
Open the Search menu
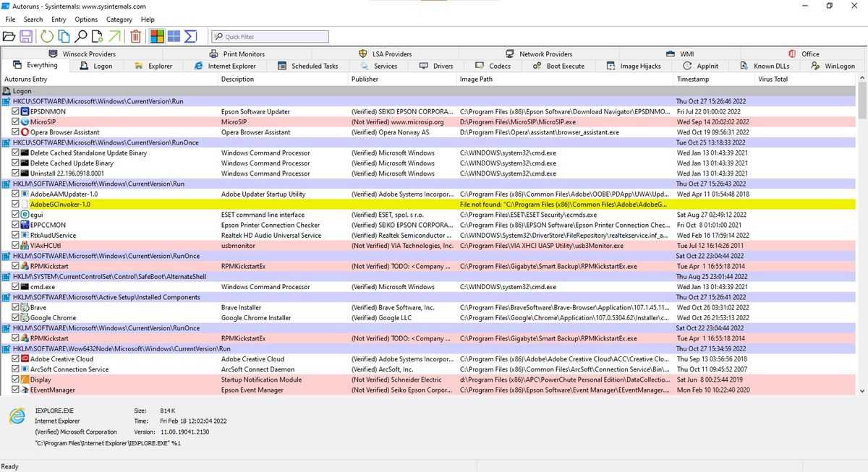pyautogui.click(x=33, y=20)
